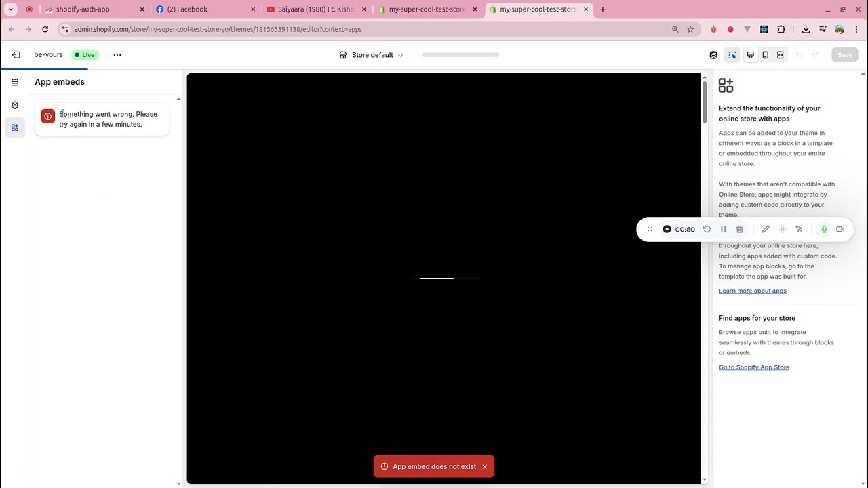Select the App embeds sidebar icon
This screenshot has height=488, width=868.
15,127
